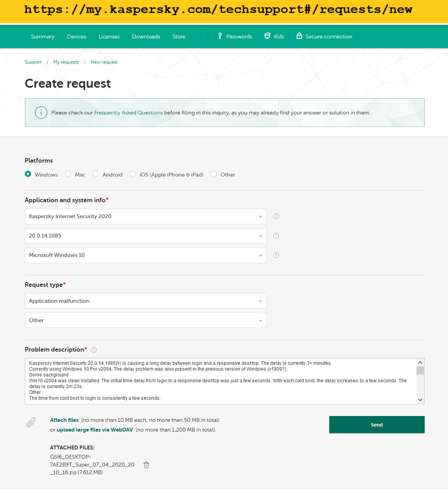The width and height of the screenshot is (448, 489).
Task: Click the description scrollbar thumb
Action: [420, 370]
